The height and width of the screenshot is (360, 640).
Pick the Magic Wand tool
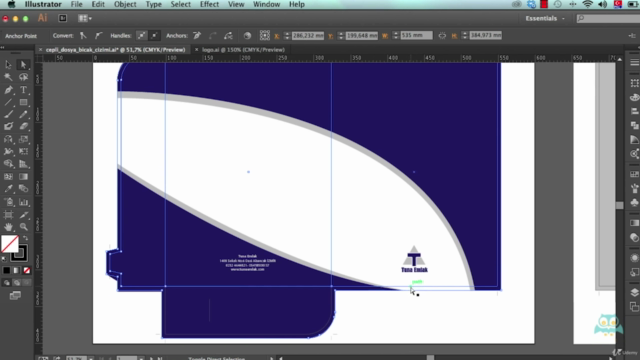pyautogui.click(x=8, y=77)
